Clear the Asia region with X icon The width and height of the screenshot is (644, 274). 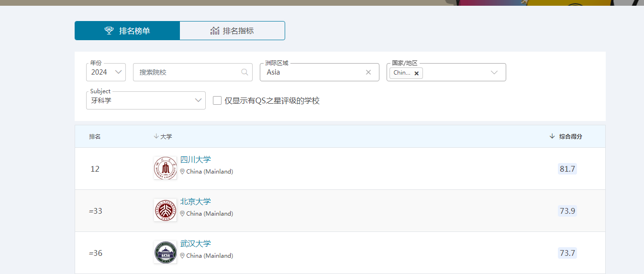coord(368,72)
